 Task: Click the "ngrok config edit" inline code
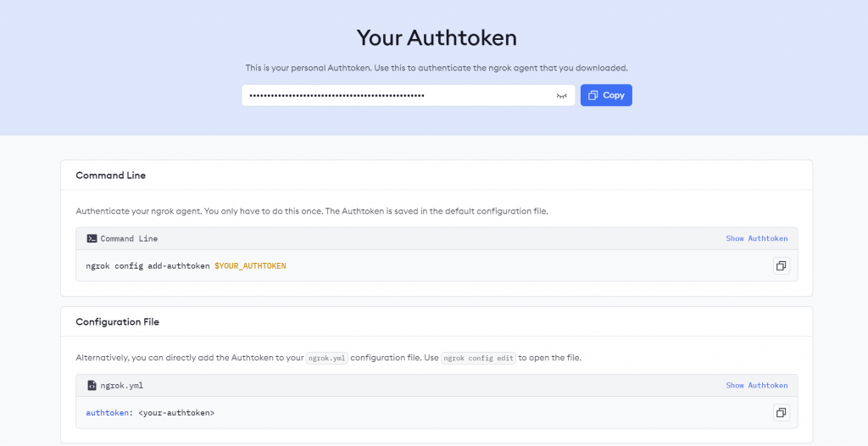(x=478, y=358)
